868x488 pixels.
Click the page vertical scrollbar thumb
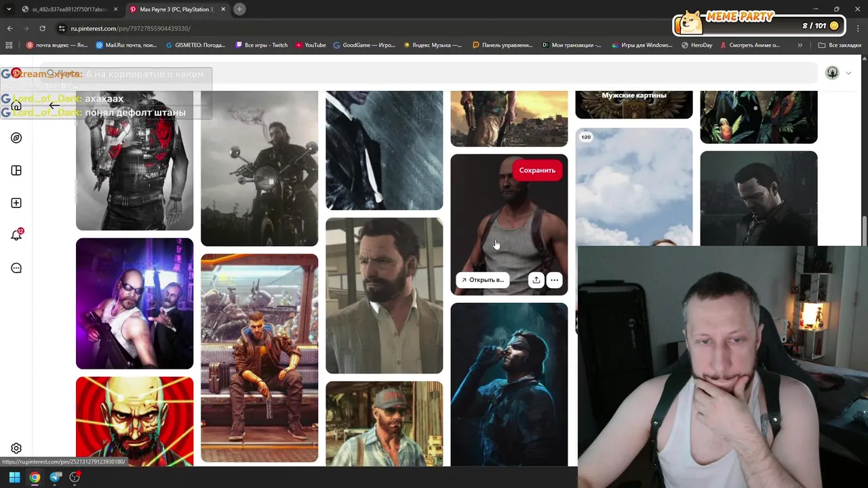[865, 230]
